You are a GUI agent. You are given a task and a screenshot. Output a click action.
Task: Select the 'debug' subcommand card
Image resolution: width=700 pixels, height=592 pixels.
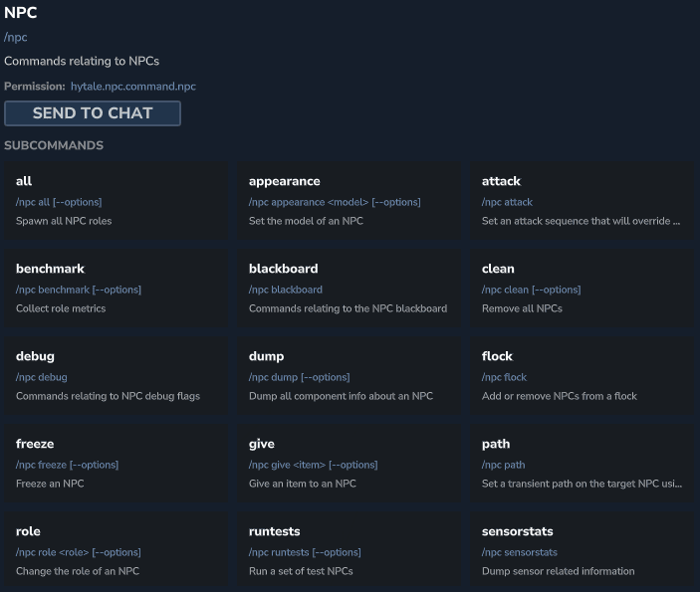pyautogui.click(x=117, y=376)
